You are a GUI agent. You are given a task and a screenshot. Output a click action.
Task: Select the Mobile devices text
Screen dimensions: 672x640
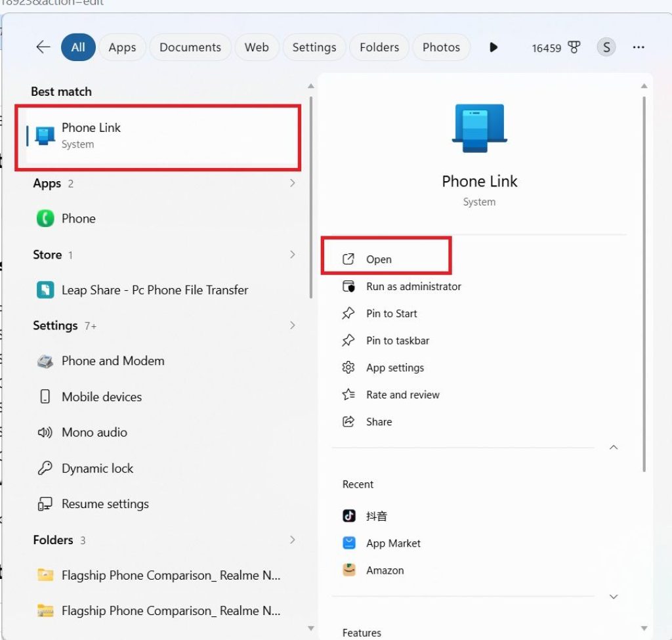(102, 396)
